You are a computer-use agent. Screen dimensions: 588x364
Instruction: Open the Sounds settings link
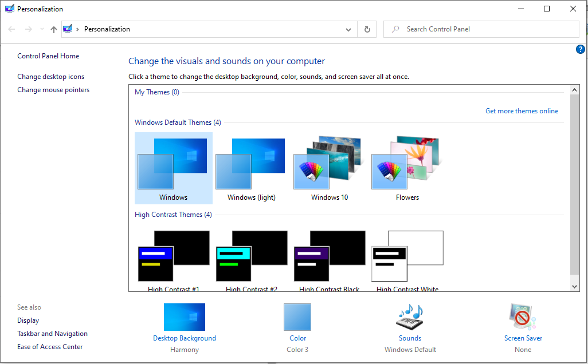tap(410, 338)
